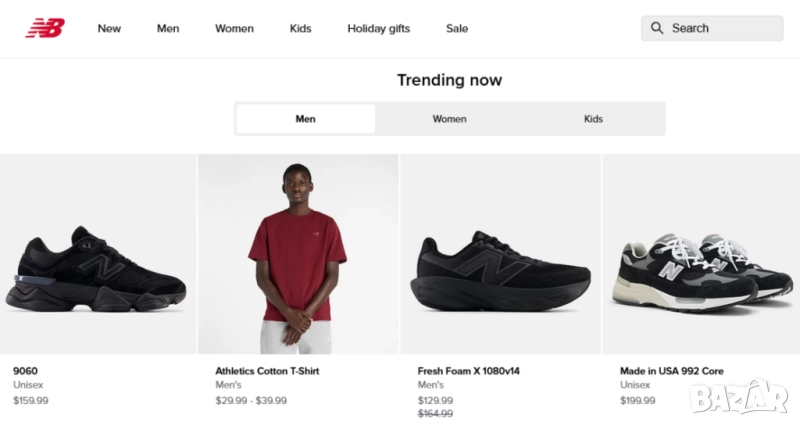Open the Women navigation menu
The height and width of the screenshot is (426, 800).
tap(234, 28)
